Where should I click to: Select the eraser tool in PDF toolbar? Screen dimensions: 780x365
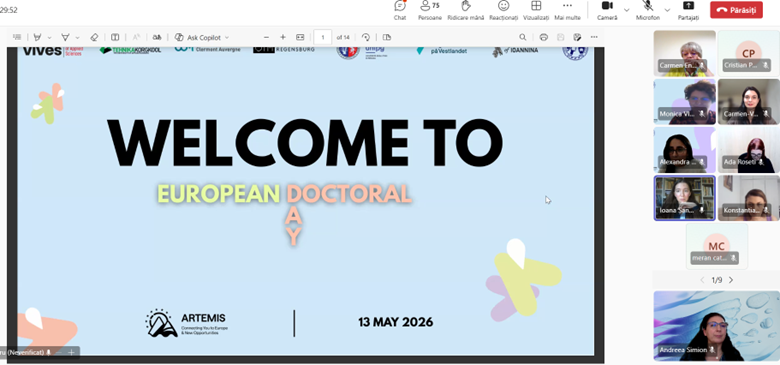pos(94,37)
